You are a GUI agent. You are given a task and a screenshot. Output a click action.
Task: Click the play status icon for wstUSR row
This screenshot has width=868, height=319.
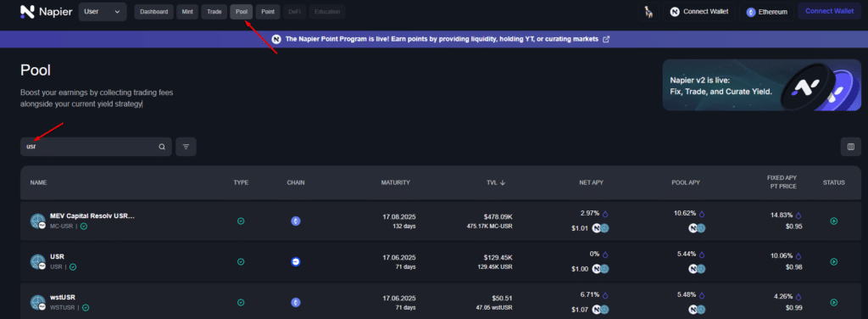tap(834, 302)
